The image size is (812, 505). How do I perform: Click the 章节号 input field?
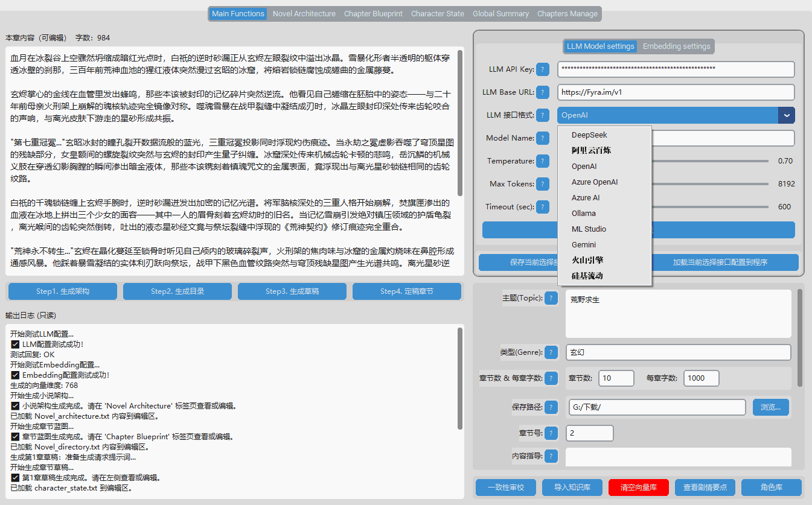click(x=589, y=433)
